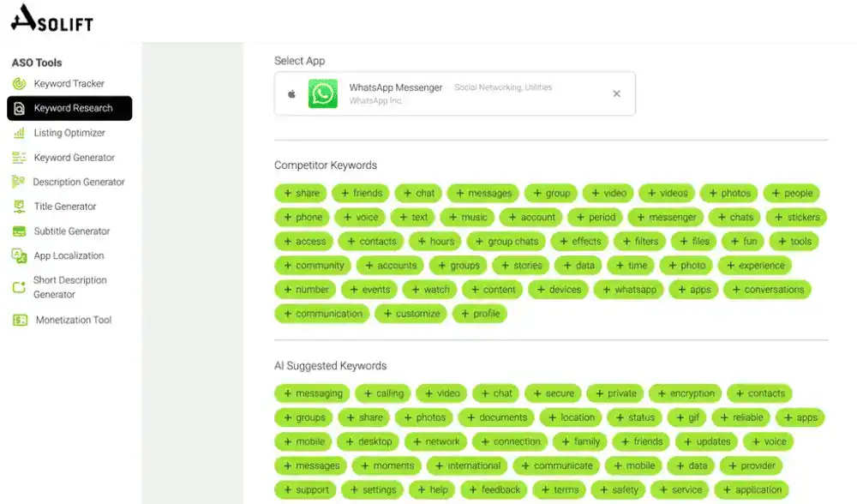Add the AI suggested keyword "feedback"
Viewport: 857px width, 504px height.
pos(494,490)
